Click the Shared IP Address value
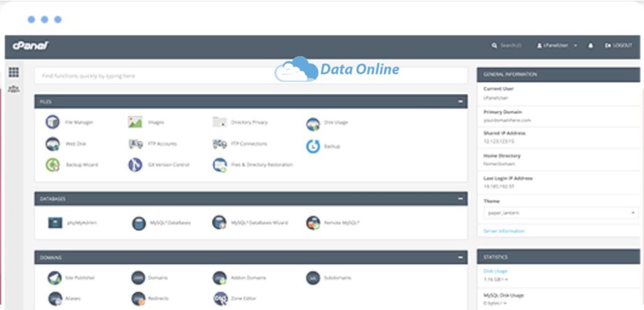Viewport: 644px width, 310px height. pyautogui.click(x=499, y=141)
